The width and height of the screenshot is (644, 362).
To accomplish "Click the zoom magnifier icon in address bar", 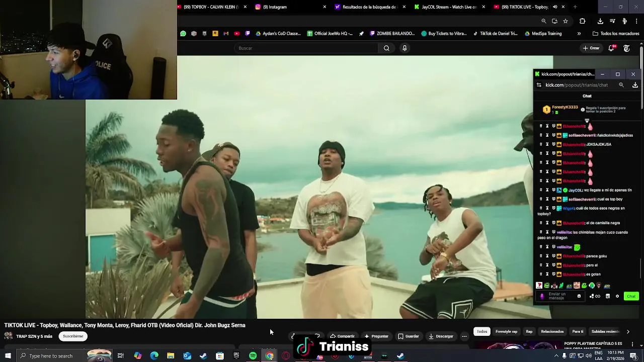I will [x=544, y=21].
